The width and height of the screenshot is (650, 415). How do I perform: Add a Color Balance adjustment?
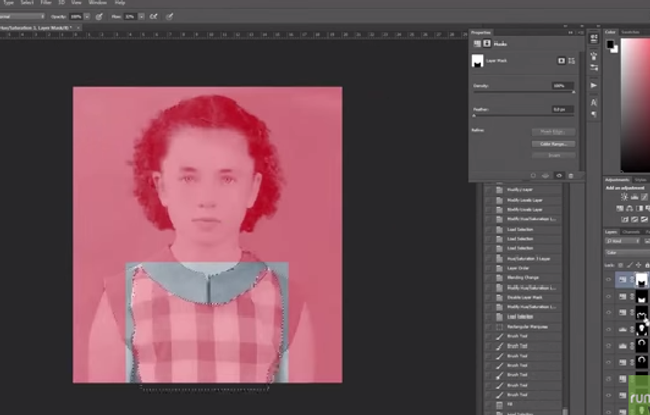pos(629,209)
